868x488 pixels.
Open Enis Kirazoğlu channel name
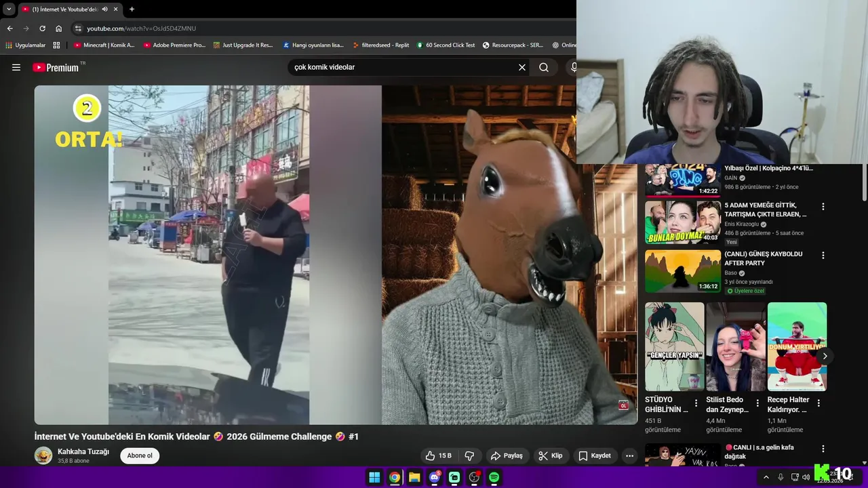(741, 224)
